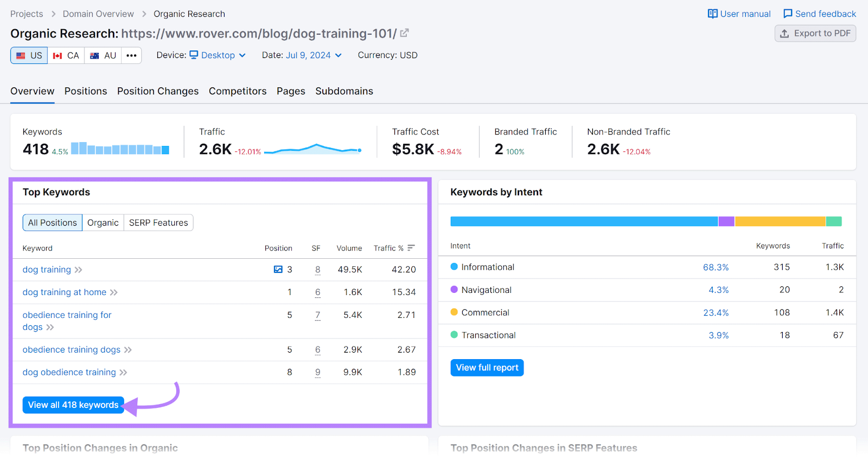The height and width of the screenshot is (460, 868).
Task: Switch to the AU country database
Action: coord(103,55)
